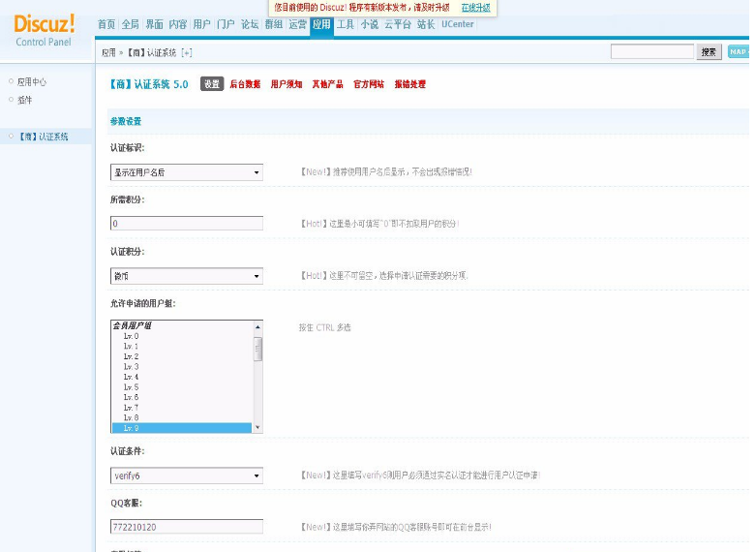Click the [+] add shortcut icon in breadcrumb

(187, 52)
